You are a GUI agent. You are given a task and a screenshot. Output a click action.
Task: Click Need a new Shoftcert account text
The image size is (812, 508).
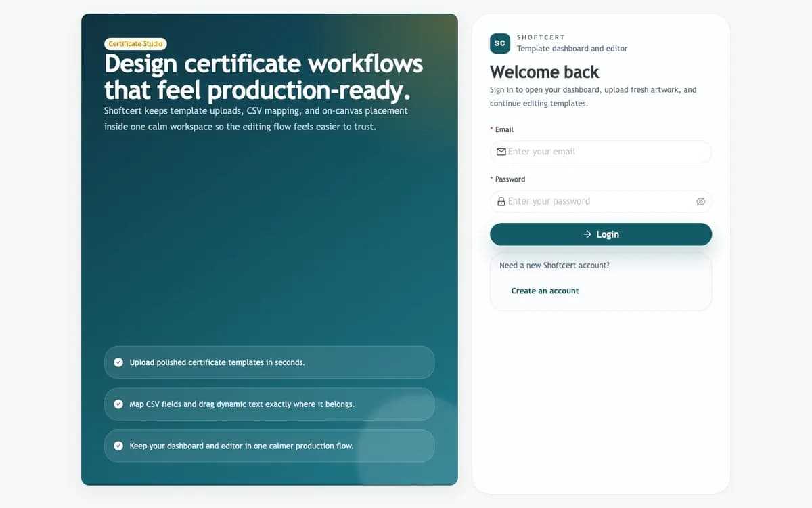(554, 266)
